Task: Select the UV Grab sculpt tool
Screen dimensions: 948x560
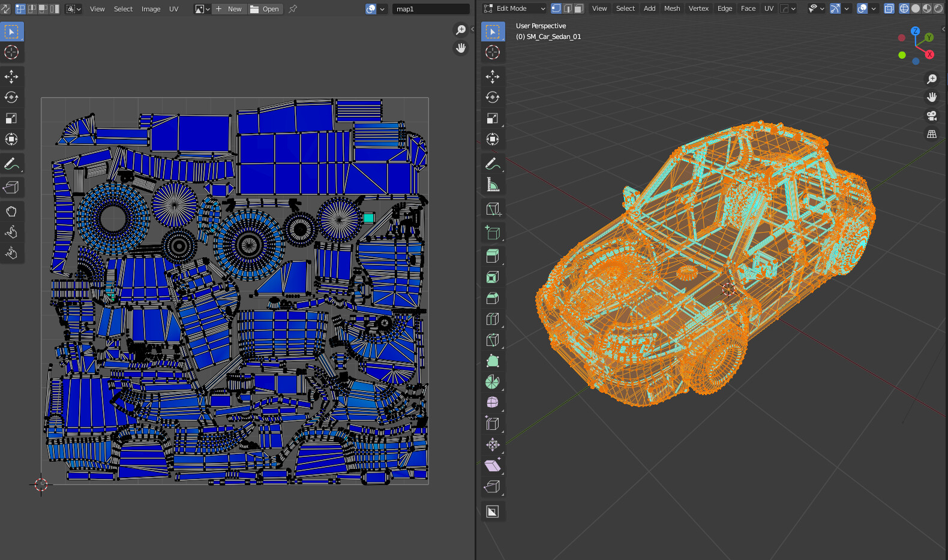Action: point(11,211)
